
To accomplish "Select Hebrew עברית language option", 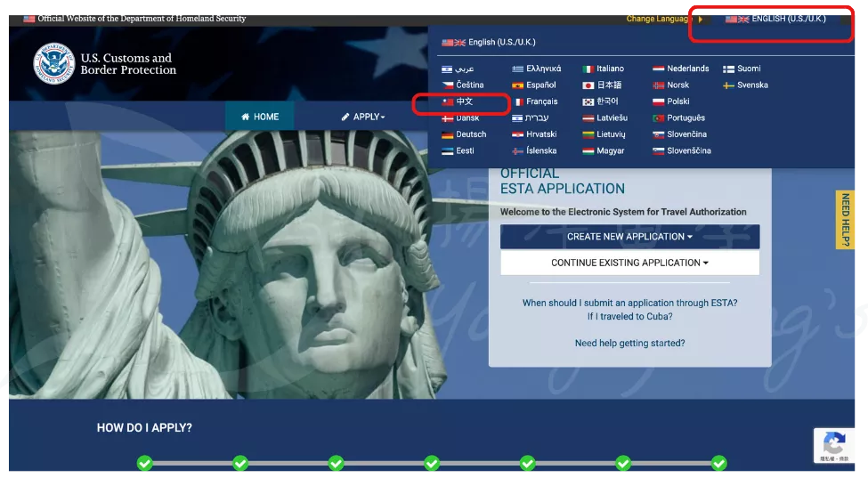I will pyautogui.click(x=531, y=117).
